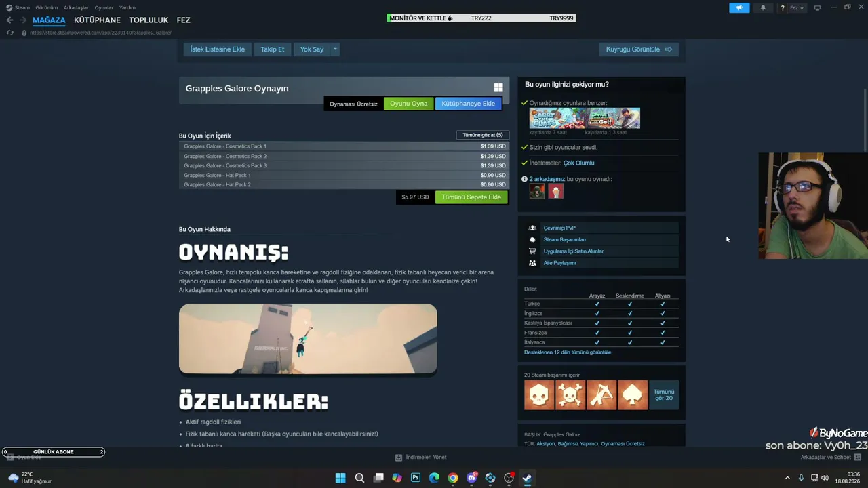868x488 pixels.
Task: Open the pickaxe achievement icon
Action: click(601, 394)
